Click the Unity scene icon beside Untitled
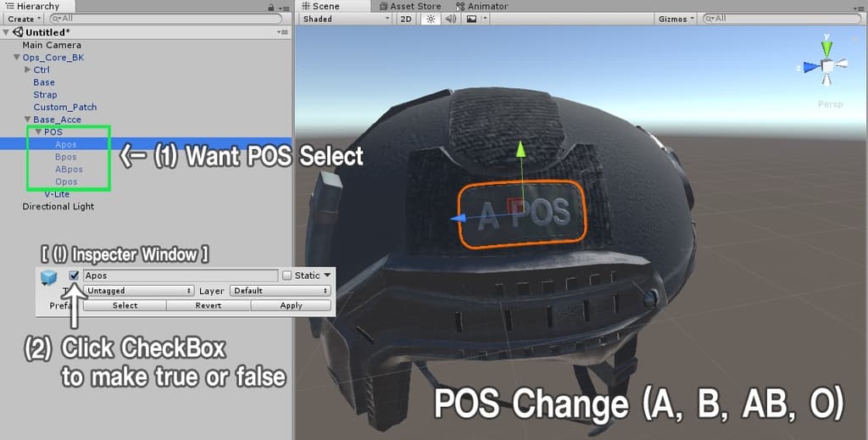The height and width of the screenshot is (440, 868). point(18,32)
